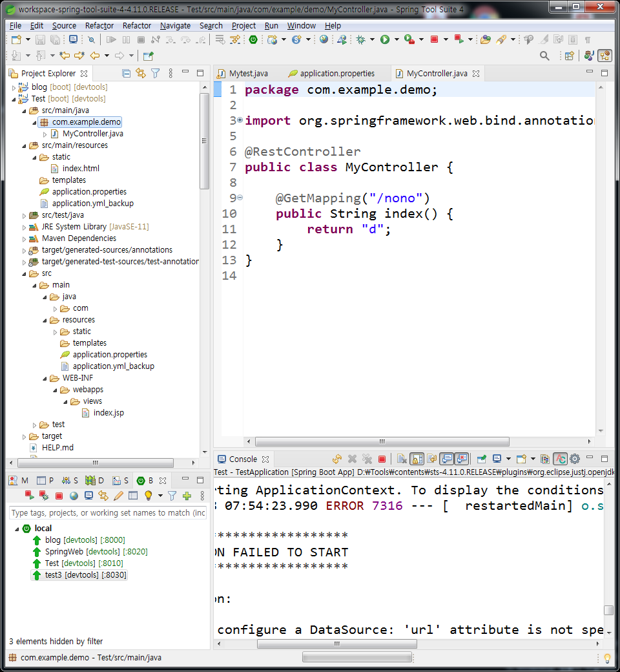The height and width of the screenshot is (672, 620).
Task: Terminate the console process with red stop icon
Action: (x=382, y=459)
